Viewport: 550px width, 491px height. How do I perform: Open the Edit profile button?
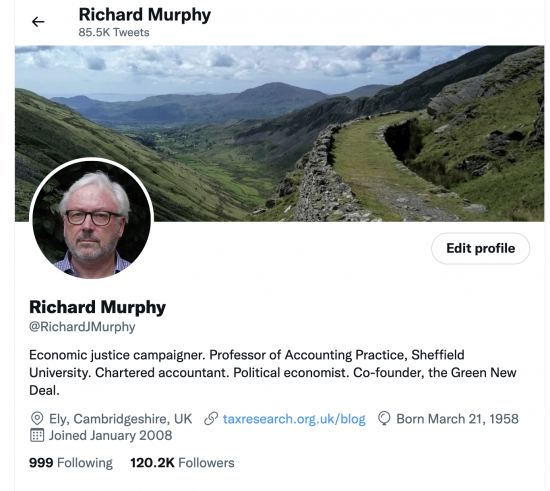pos(481,248)
